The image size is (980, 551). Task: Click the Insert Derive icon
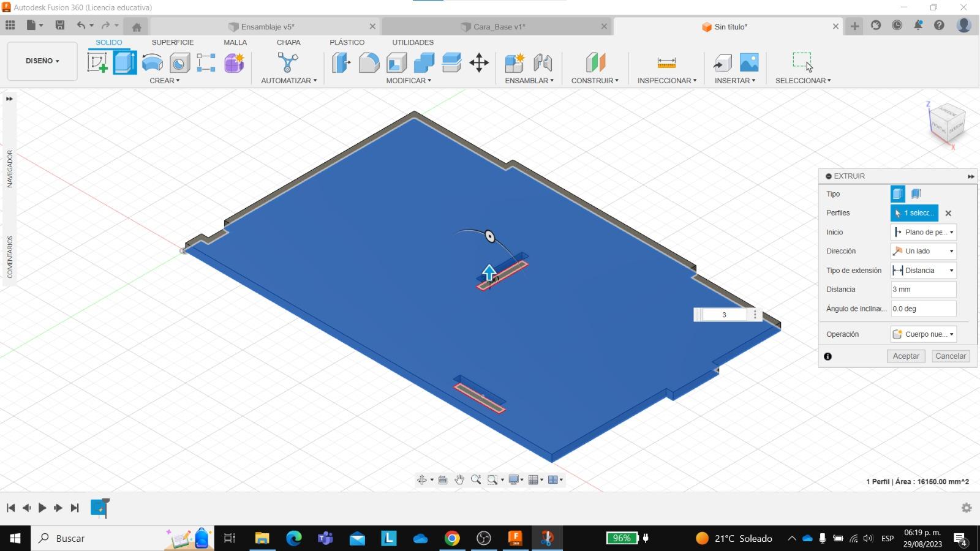coord(723,62)
